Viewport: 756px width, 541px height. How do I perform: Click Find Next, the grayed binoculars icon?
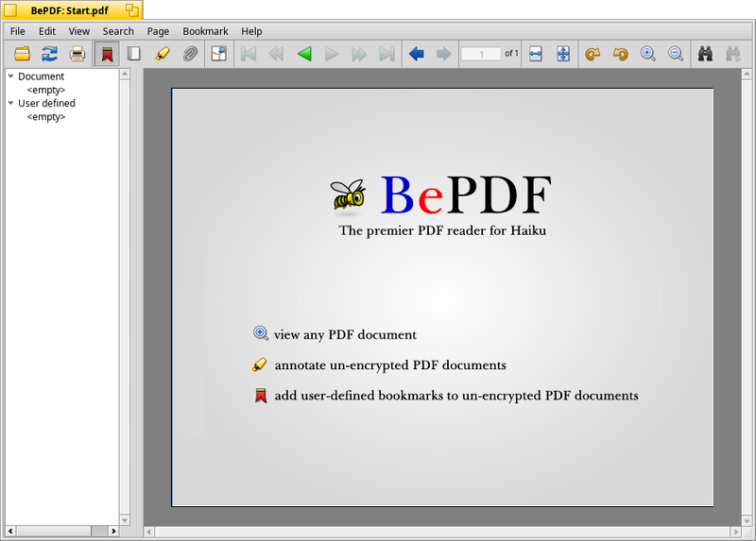[733, 54]
